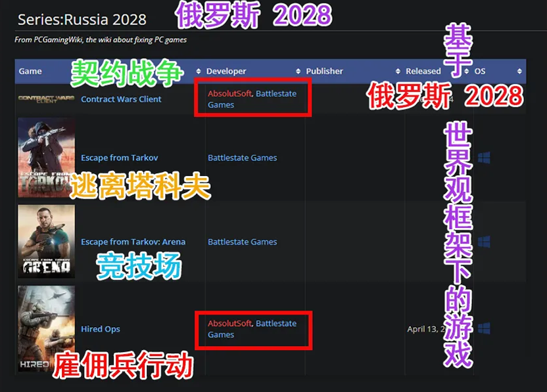
Task: Open the Hired Ops game link
Action: pos(101,329)
